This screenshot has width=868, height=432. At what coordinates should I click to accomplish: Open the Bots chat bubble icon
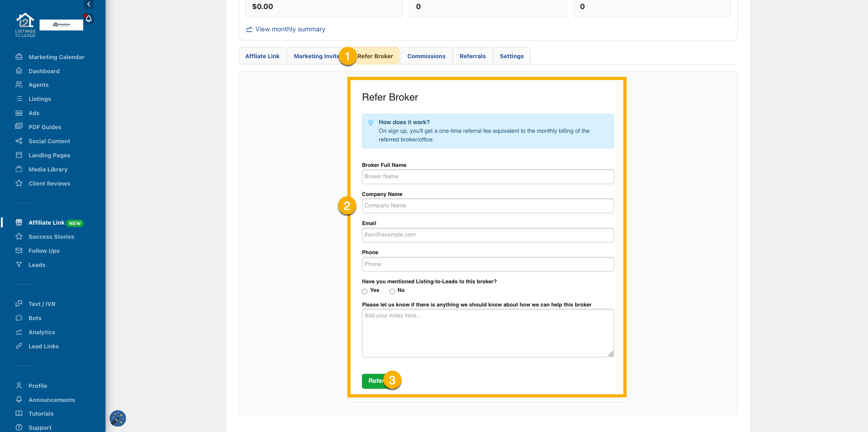(19, 318)
